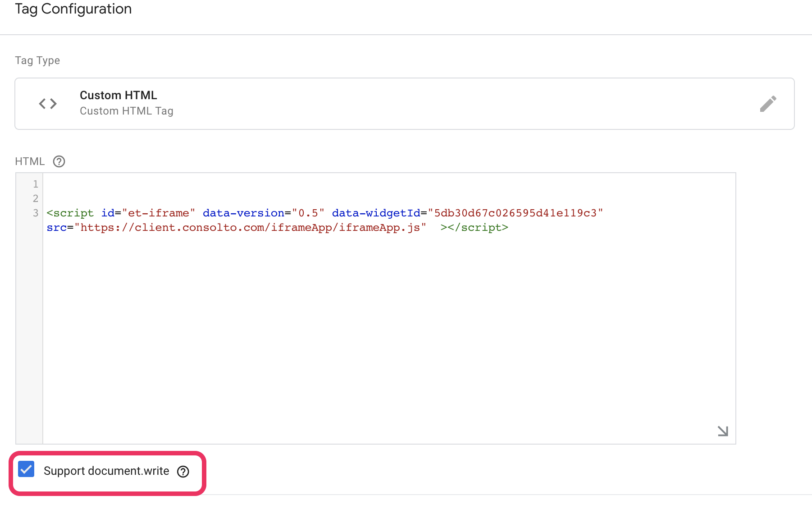812x505 pixels.
Task: Click the Custom HTML Tag subtitle
Action: click(x=127, y=111)
